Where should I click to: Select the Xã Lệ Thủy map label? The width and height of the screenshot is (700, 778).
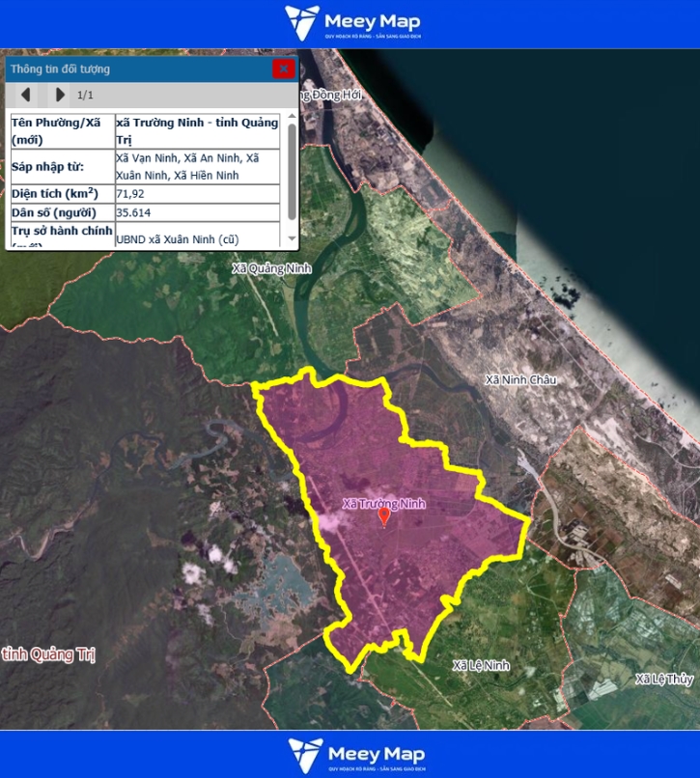664,680
